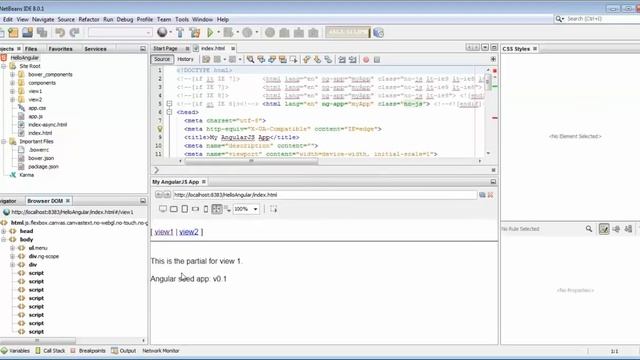
Task: Start macro recording with the red dot
Action: (366, 60)
